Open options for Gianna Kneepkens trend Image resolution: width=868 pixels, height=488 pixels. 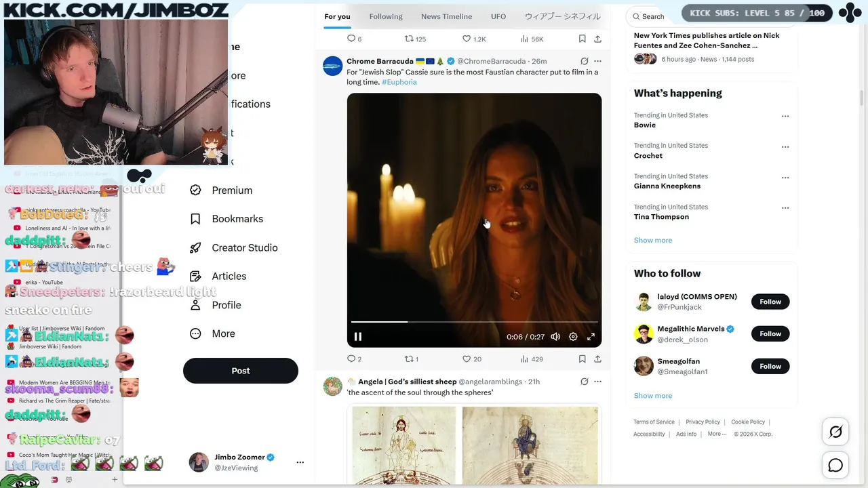coord(785,178)
